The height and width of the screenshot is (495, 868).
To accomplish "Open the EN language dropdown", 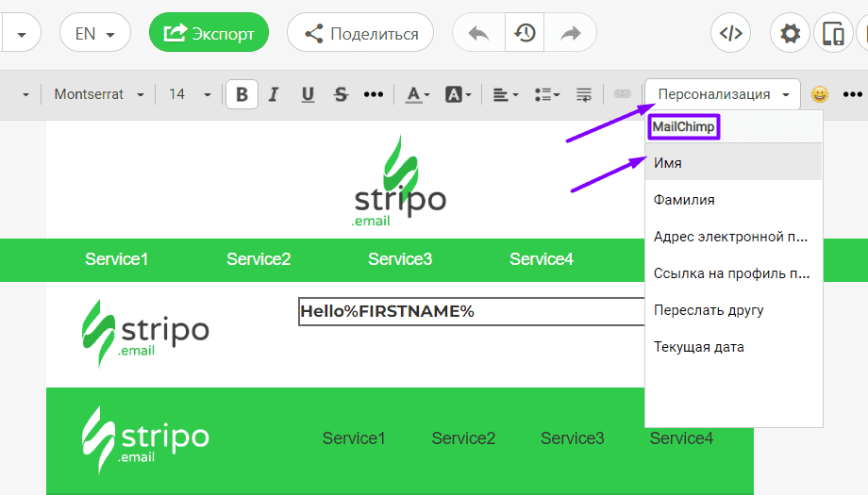I will pos(94,34).
